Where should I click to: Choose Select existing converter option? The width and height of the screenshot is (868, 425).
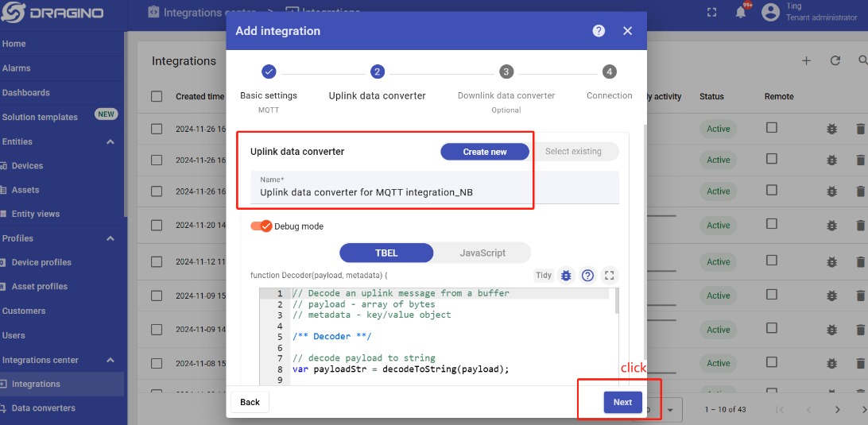(x=574, y=152)
